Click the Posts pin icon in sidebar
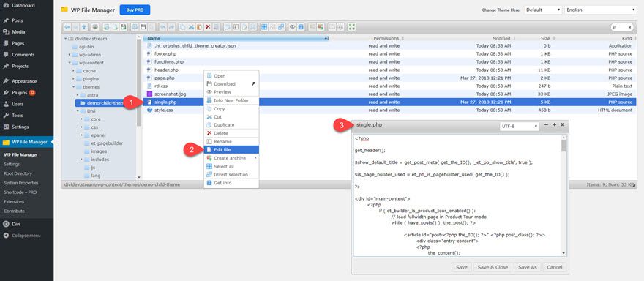The height and width of the screenshot is (281, 644). [x=6, y=20]
